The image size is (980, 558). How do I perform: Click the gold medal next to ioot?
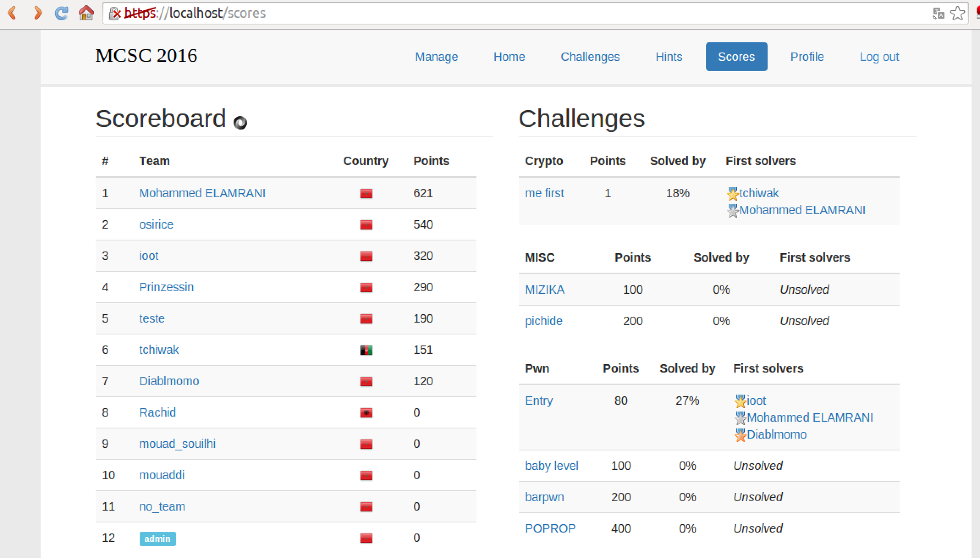[x=740, y=401]
